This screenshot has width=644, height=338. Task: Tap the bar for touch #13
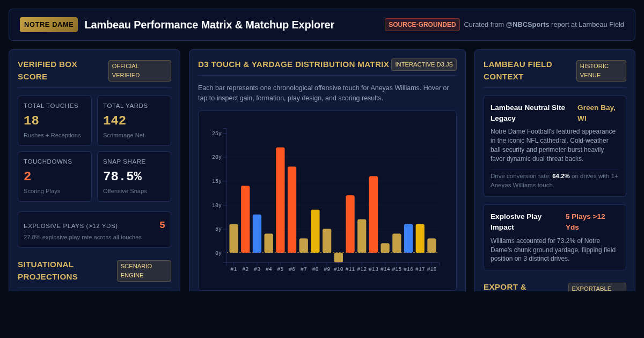(x=374, y=215)
